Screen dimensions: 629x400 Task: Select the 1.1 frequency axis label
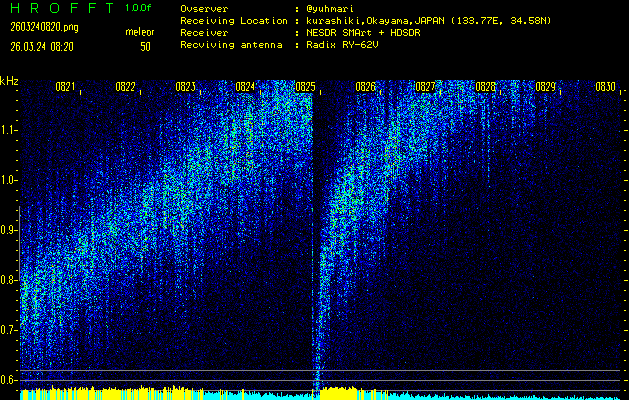[9, 130]
